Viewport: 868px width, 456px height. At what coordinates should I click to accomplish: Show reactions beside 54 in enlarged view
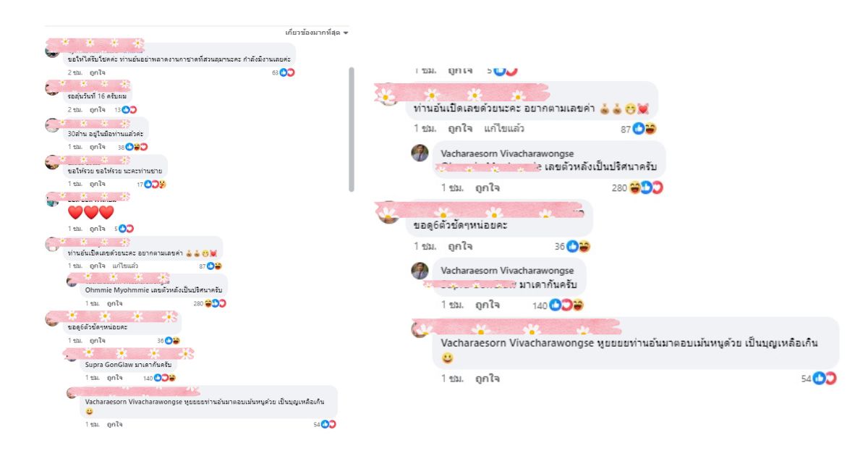click(825, 378)
